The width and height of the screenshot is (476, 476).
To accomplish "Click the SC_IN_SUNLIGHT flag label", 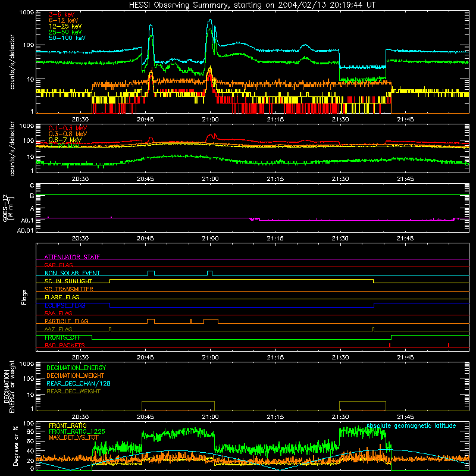I will [x=68, y=281].
